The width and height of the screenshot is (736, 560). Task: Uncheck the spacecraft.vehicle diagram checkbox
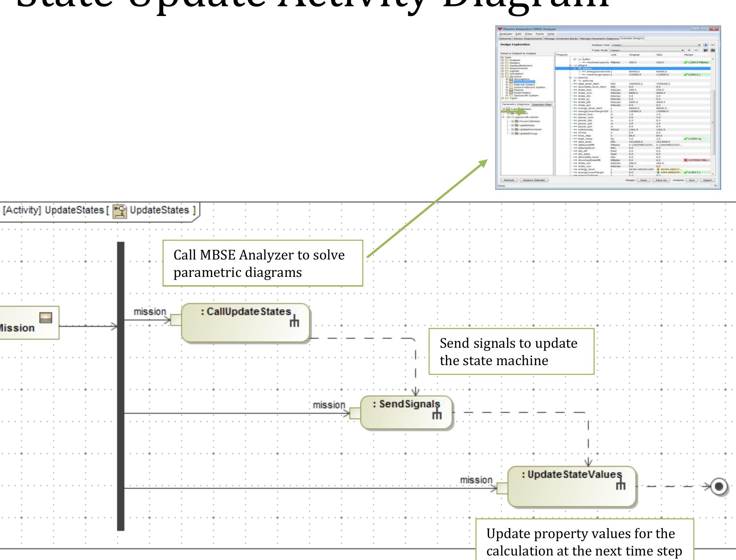click(x=508, y=117)
